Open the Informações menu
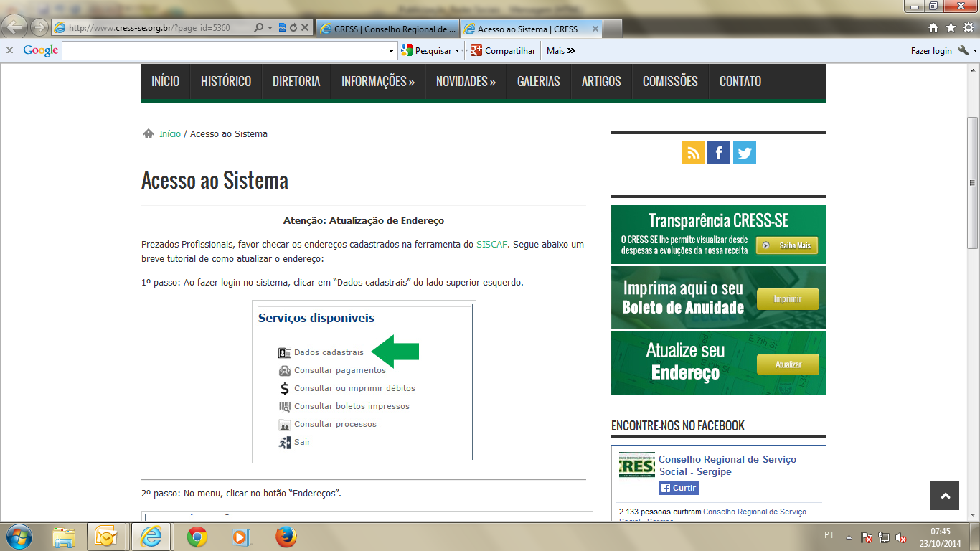 point(378,81)
